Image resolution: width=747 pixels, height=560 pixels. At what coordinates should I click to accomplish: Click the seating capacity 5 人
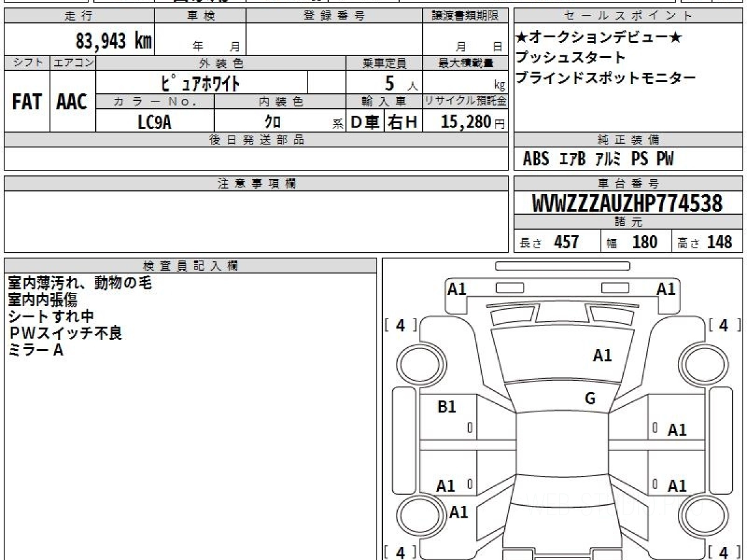click(401, 83)
